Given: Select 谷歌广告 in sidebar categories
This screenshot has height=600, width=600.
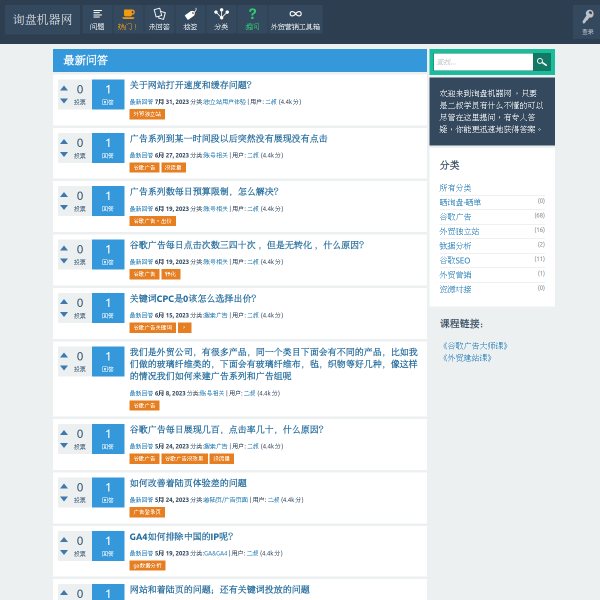Looking at the screenshot, I should click(455, 216).
